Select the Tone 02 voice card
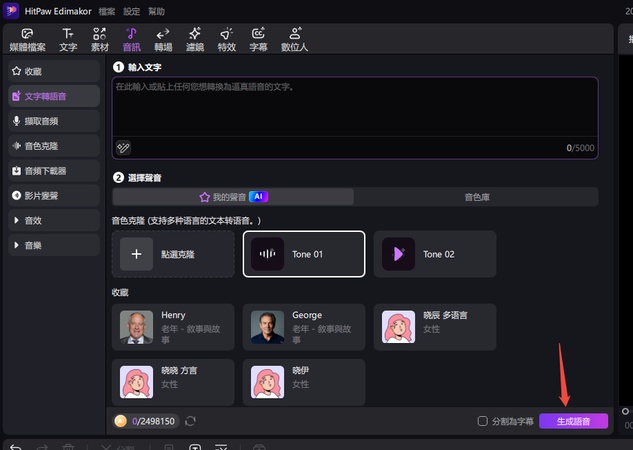Viewport: 633px width, 450px height. tap(435, 254)
